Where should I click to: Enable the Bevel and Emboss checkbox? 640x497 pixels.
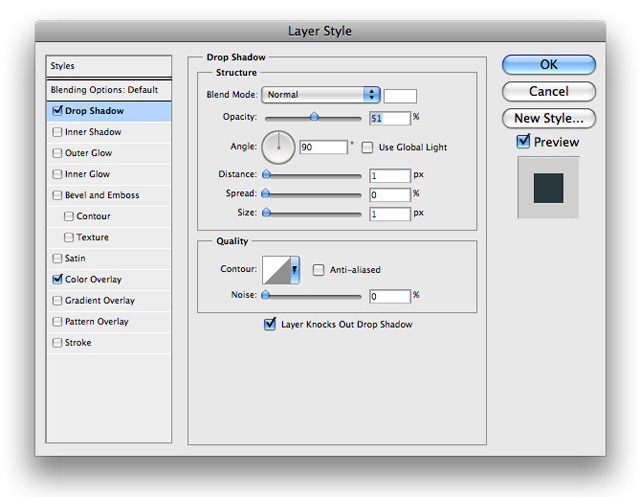click(x=57, y=195)
